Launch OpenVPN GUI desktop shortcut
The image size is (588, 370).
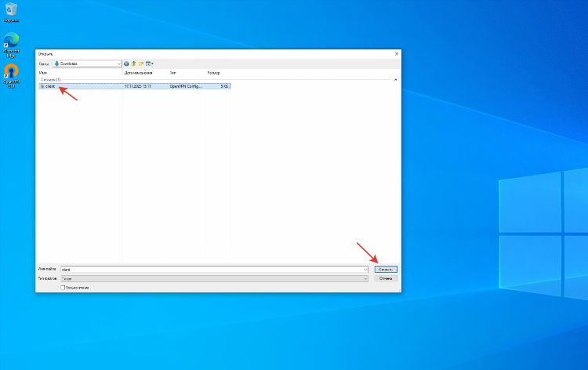point(11,76)
